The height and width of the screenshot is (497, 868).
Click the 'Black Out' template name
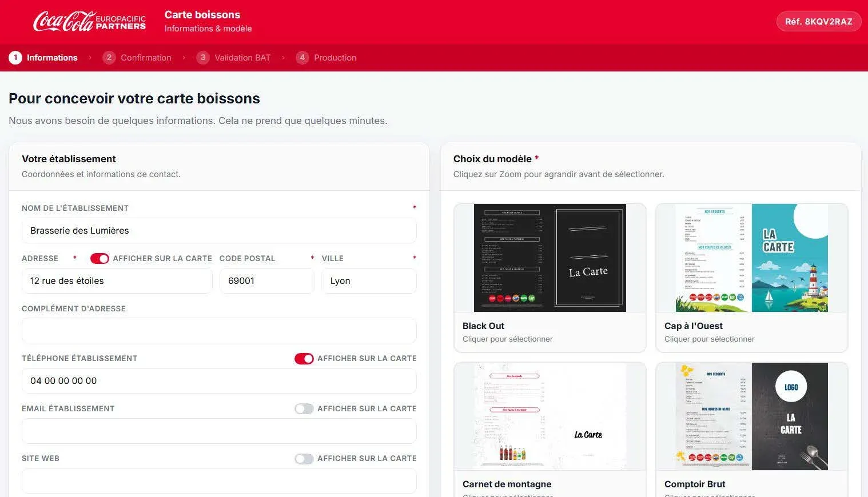tap(483, 326)
